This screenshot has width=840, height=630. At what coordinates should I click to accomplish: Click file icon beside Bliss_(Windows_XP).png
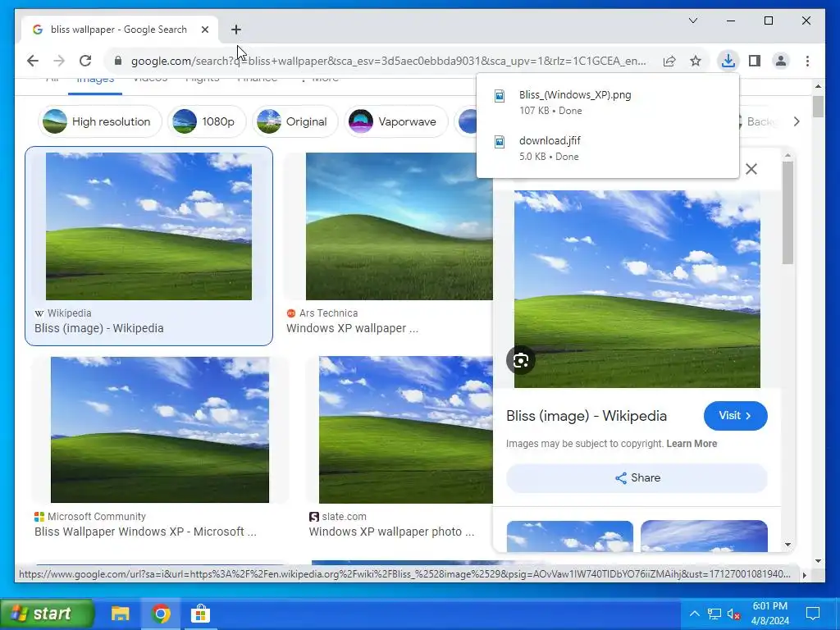click(x=500, y=95)
